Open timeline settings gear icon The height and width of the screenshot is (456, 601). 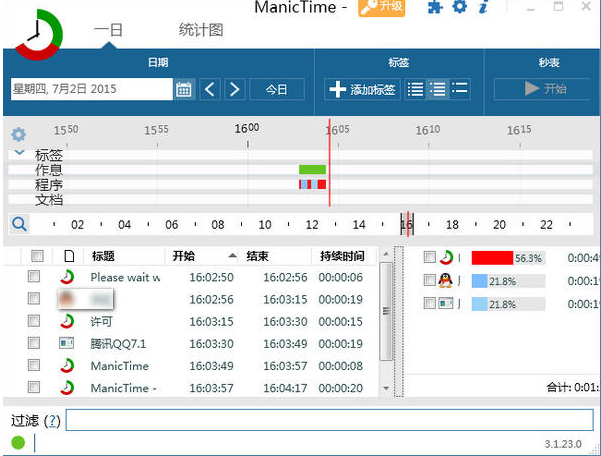18,134
